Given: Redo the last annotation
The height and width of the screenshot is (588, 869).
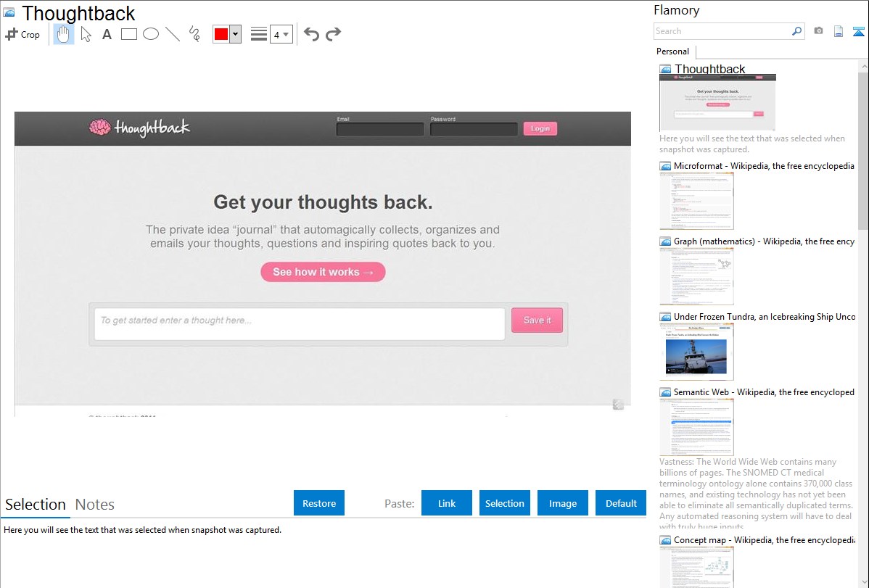Looking at the screenshot, I should tap(333, 34).
